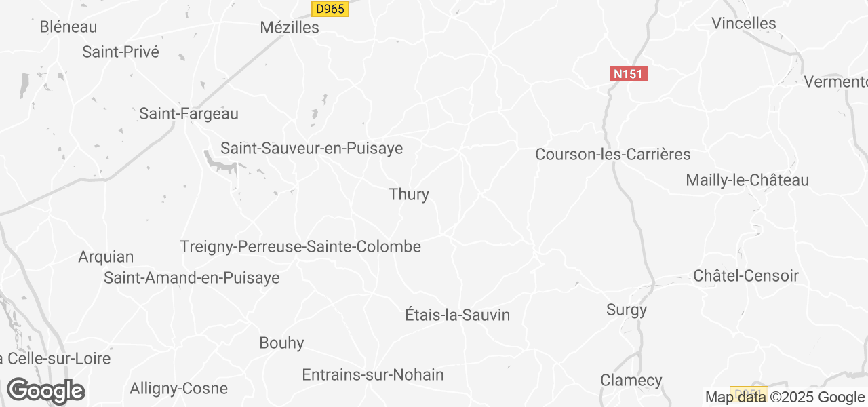Select the Clamecy town label
The image size is (868, 407).
631,381
